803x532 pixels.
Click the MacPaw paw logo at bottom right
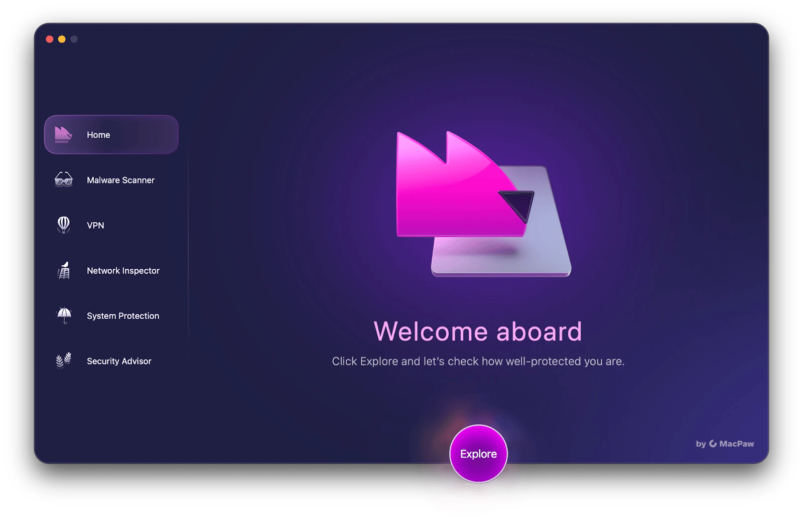click(x=713, y=444)
